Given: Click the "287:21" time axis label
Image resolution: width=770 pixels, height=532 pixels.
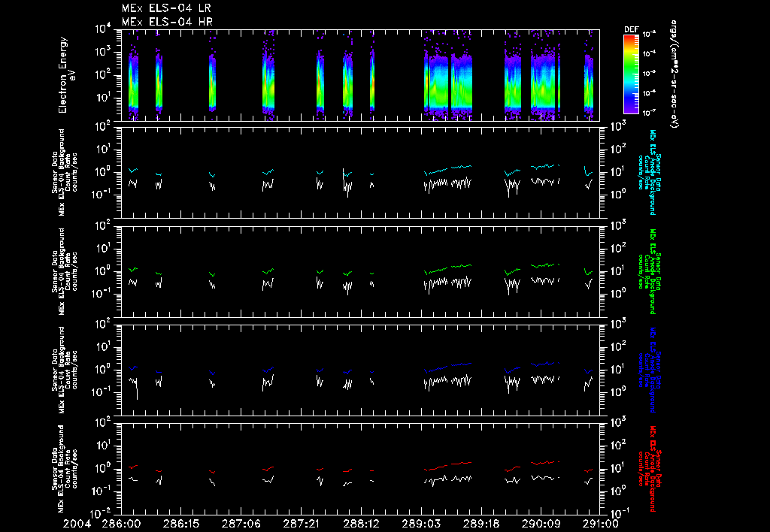Looking at the screenshot, I should pyautogui.click(x=301, y=524).
